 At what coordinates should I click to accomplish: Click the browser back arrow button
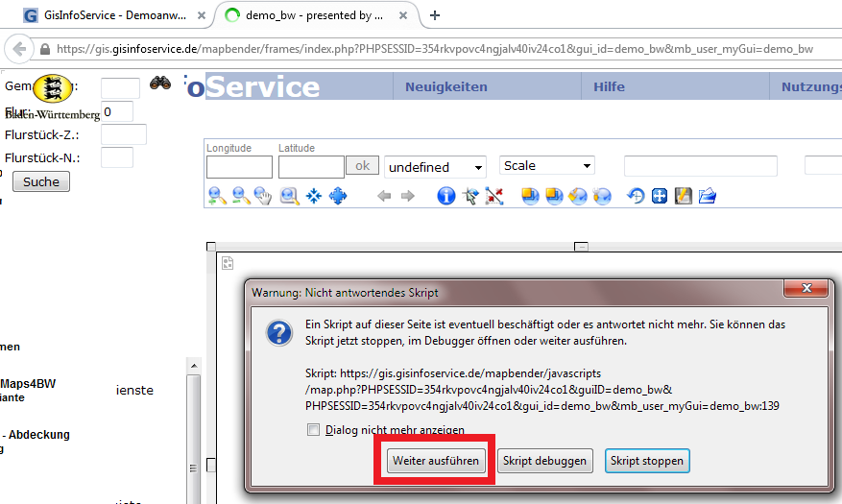tap(19, 49)
